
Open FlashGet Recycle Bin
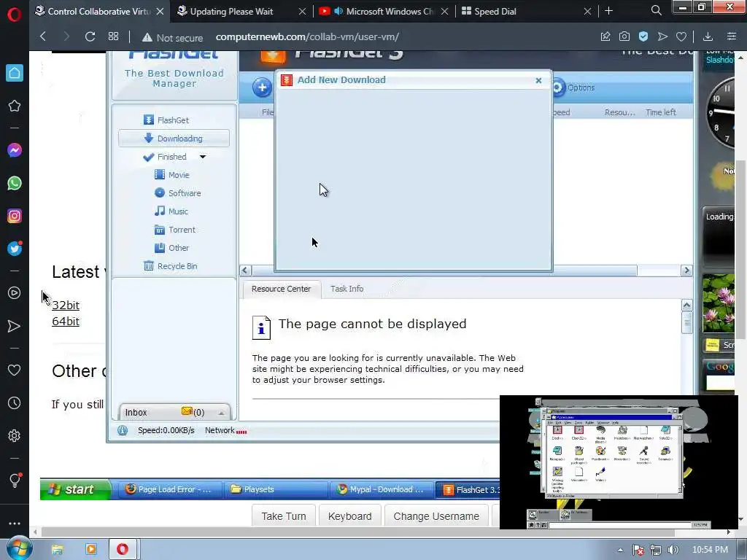click(x=171, y=265)
